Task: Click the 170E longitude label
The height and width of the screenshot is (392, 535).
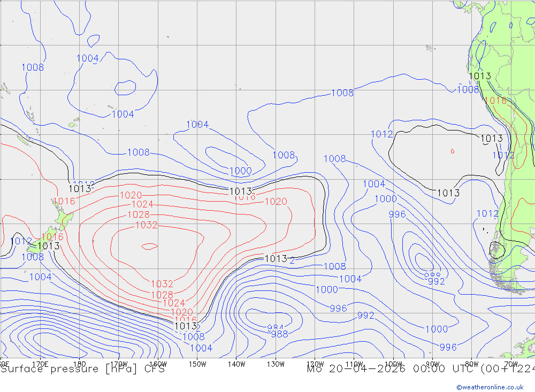Action: (x=40, y=364)
